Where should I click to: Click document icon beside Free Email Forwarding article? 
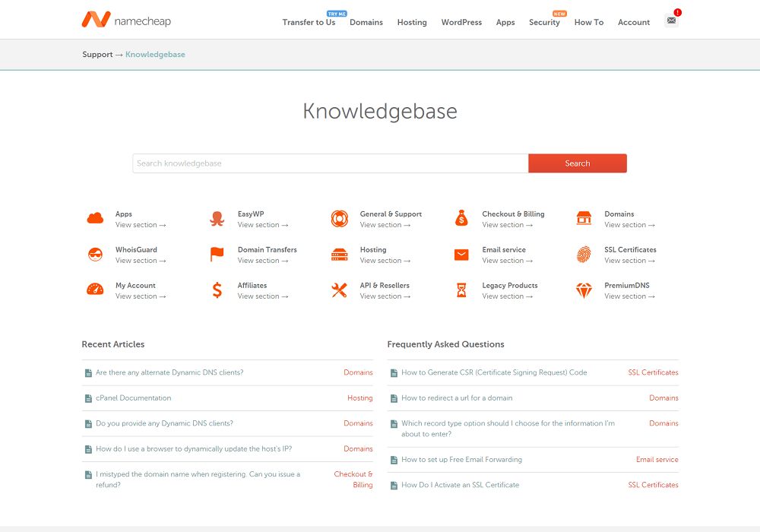click(x=394, y=460)
